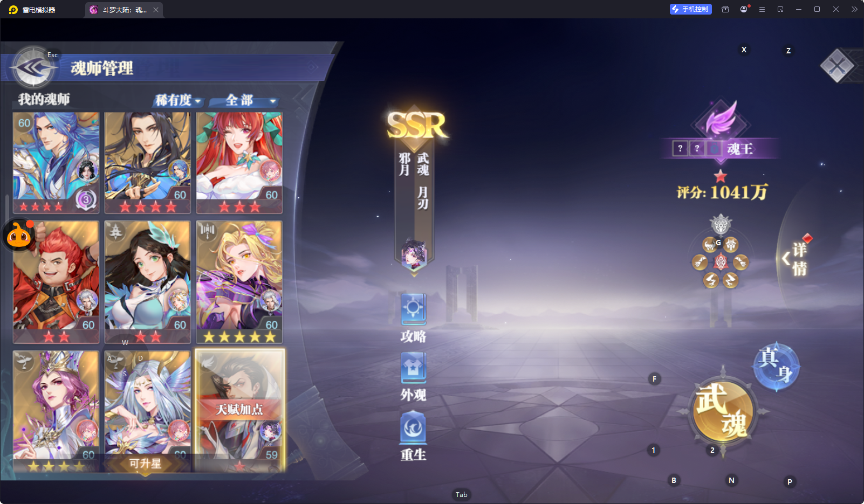Select the right arm soul bone icon
This screenshot has width=864, height=504.
(741, 263)
